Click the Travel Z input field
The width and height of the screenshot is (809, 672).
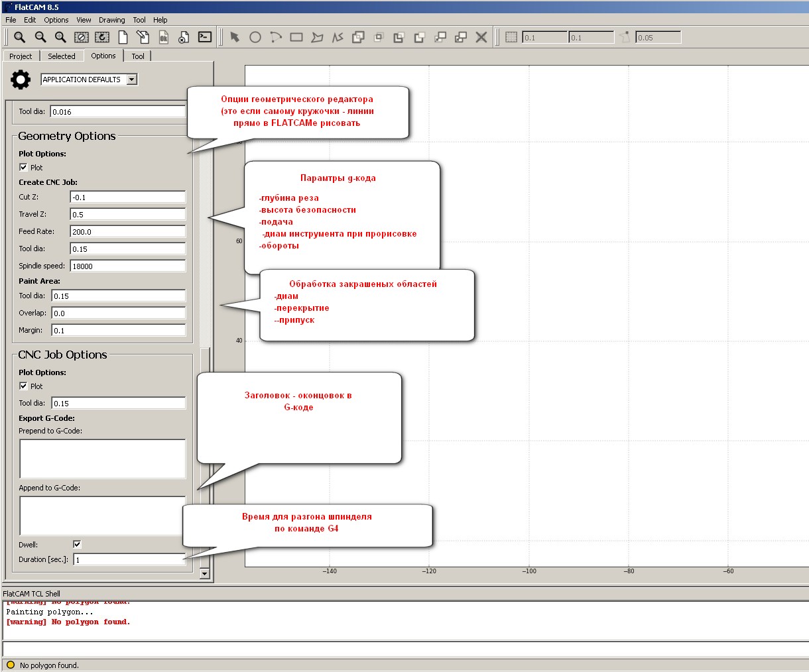[128, 214]
